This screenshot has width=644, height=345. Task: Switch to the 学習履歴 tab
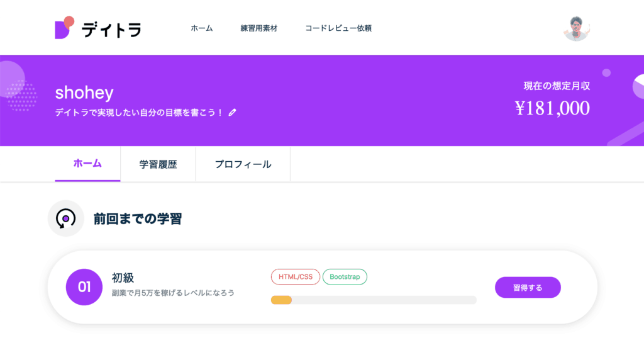click(x=158, y=164)
